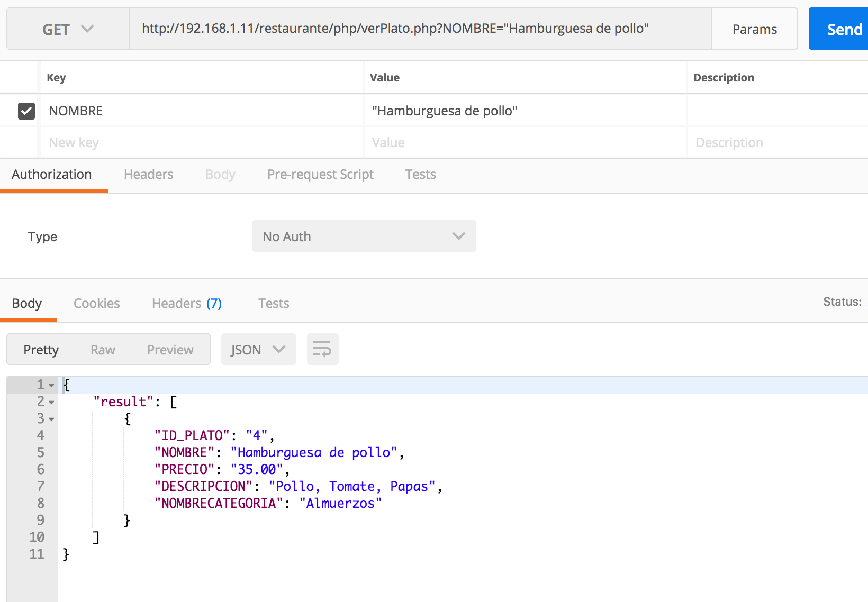Uncheck the NOMBRE parameter checkbox

26,111
